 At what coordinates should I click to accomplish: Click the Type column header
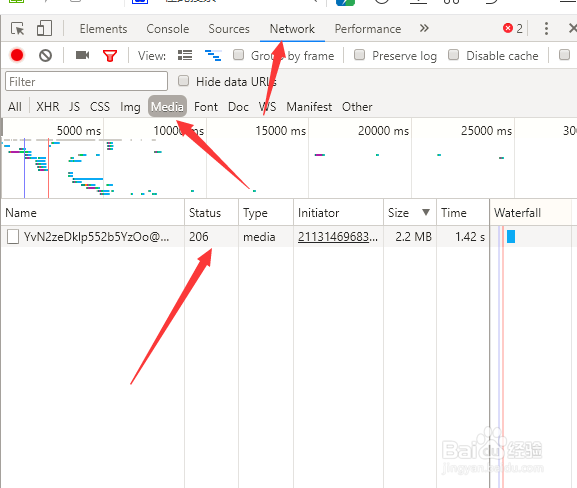point(266,213)
